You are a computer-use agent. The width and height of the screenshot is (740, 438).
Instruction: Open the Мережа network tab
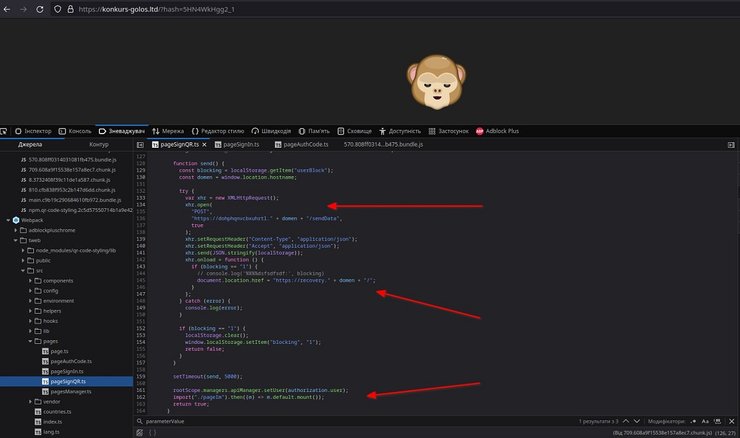coord(168,131)
